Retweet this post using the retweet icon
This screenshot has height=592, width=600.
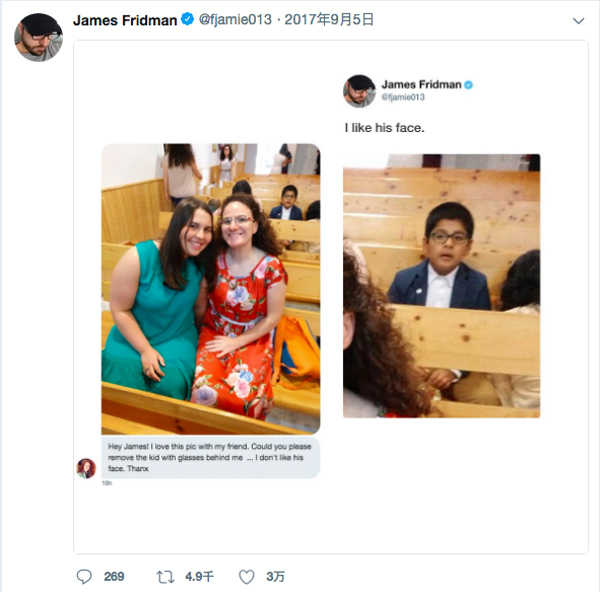166,576
